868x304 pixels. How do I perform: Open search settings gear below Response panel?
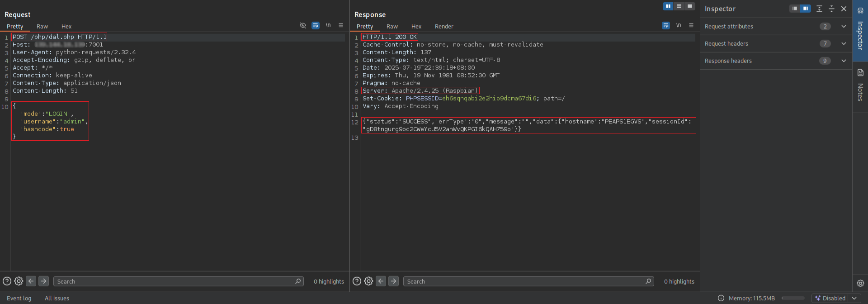(x=368, y=281)
